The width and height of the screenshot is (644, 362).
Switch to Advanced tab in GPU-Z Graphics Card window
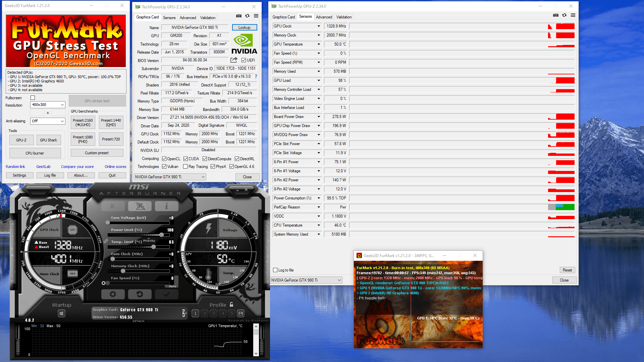coord(188,18)
